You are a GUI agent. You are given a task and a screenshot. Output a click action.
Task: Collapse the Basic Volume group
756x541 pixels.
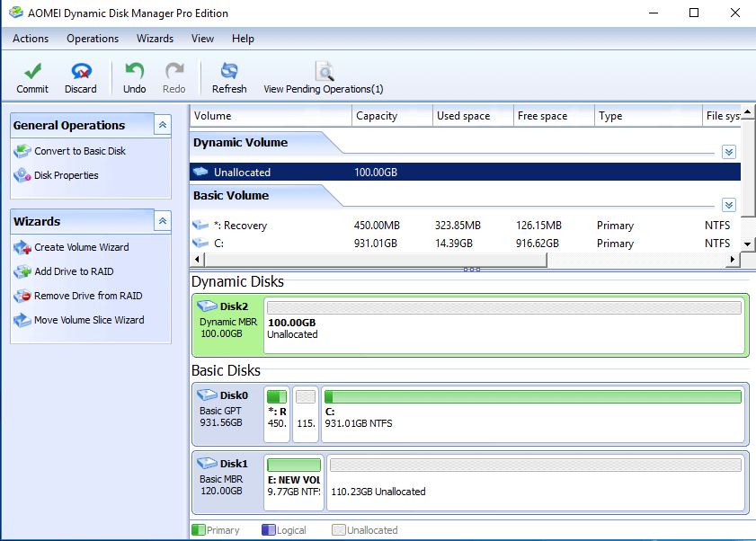click(x=729, y=205)
